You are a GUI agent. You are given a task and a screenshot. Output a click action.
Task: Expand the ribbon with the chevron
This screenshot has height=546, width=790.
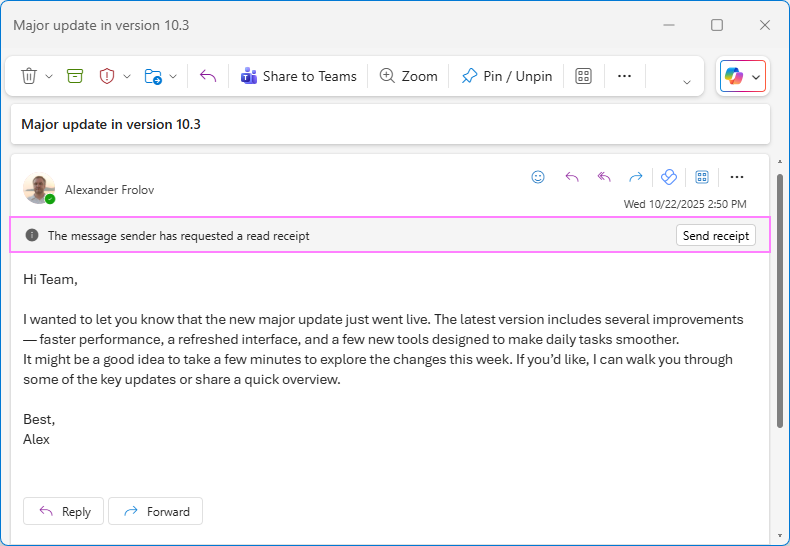(687, 82)
